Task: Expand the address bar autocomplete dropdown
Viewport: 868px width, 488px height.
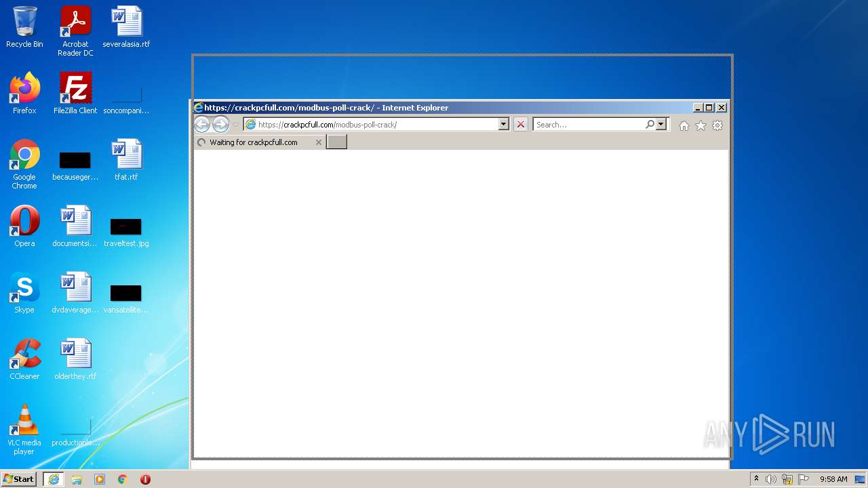Action: (x=504, y=125)
